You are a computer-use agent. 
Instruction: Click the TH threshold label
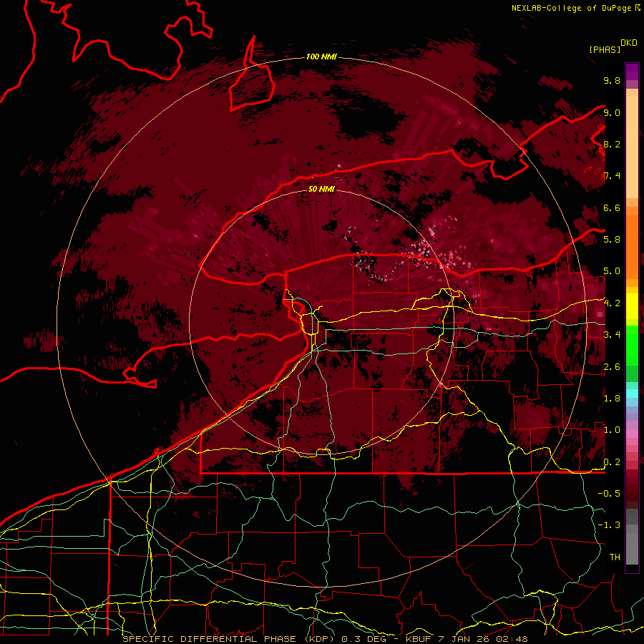click(x=615, y=557)
